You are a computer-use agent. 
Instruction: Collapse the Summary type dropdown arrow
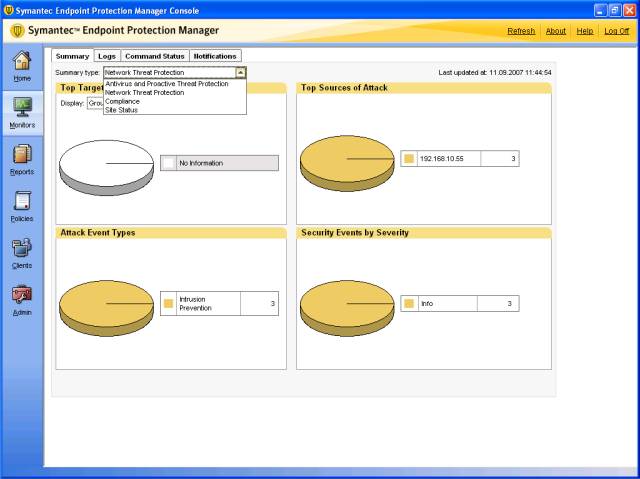tap(241, 73)
